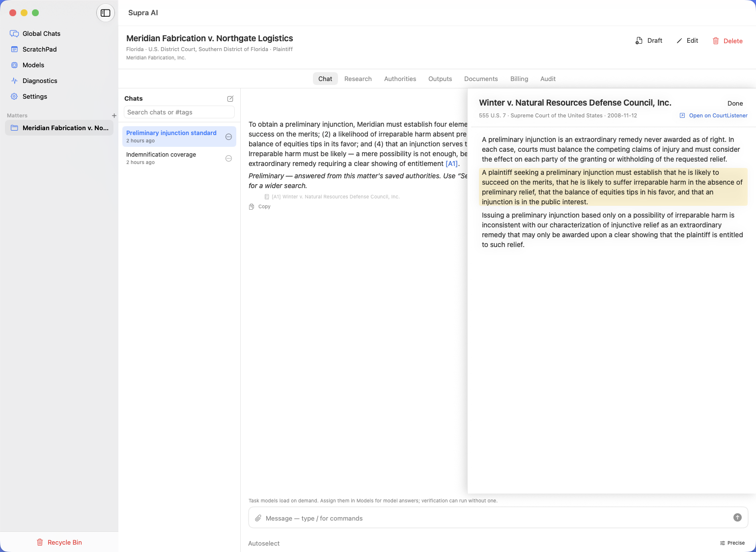
Task: Start a new chat with compose icon
Action: (x=230, y=99)
